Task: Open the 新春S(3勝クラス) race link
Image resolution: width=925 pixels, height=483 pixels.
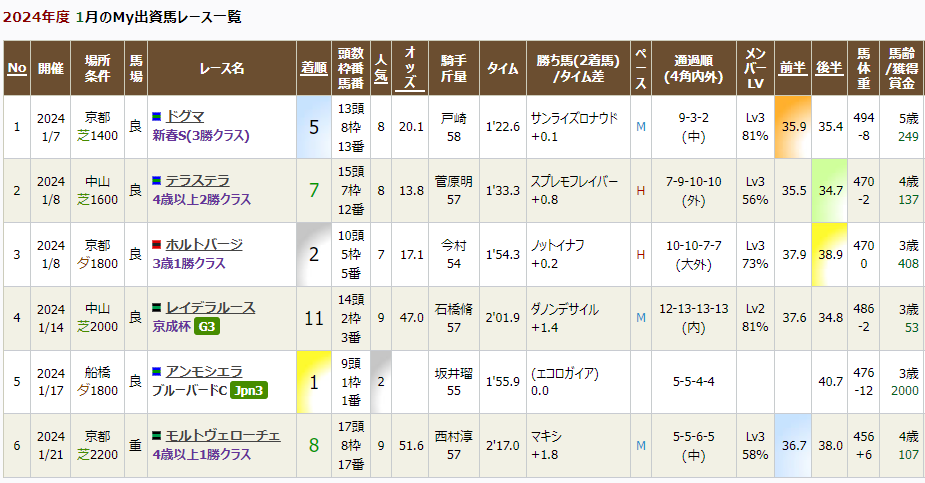Action: [200, 136]
